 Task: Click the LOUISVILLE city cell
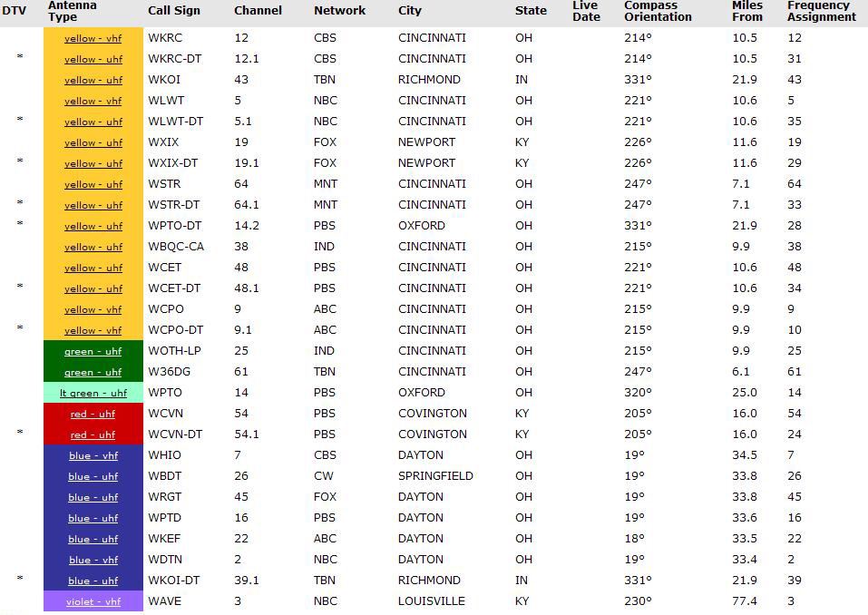point(431,601)
